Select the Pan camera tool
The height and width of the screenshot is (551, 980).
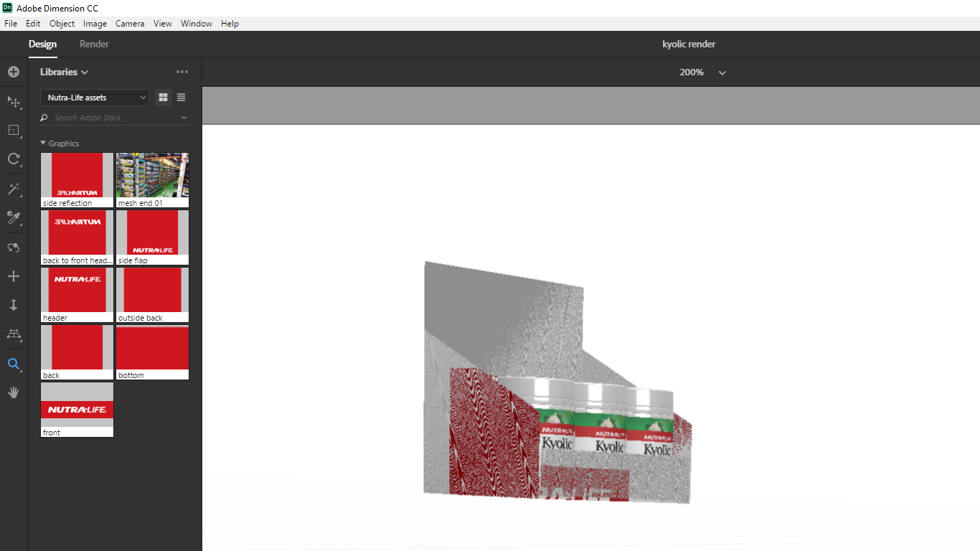coord(14,276)
